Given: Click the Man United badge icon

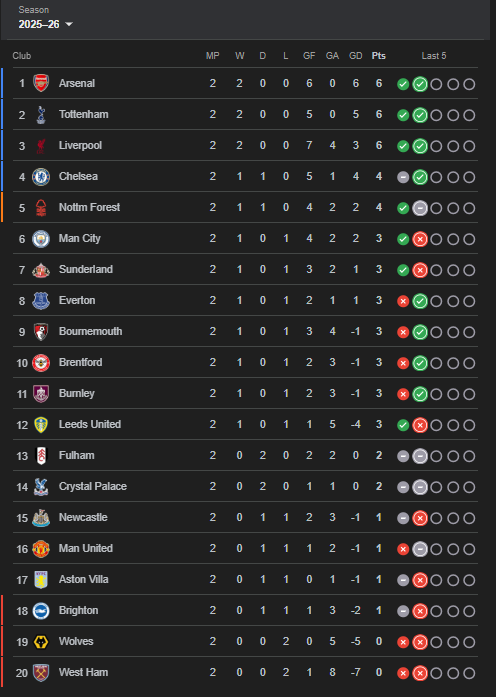Looking at the screenshot, I should 41,549.
